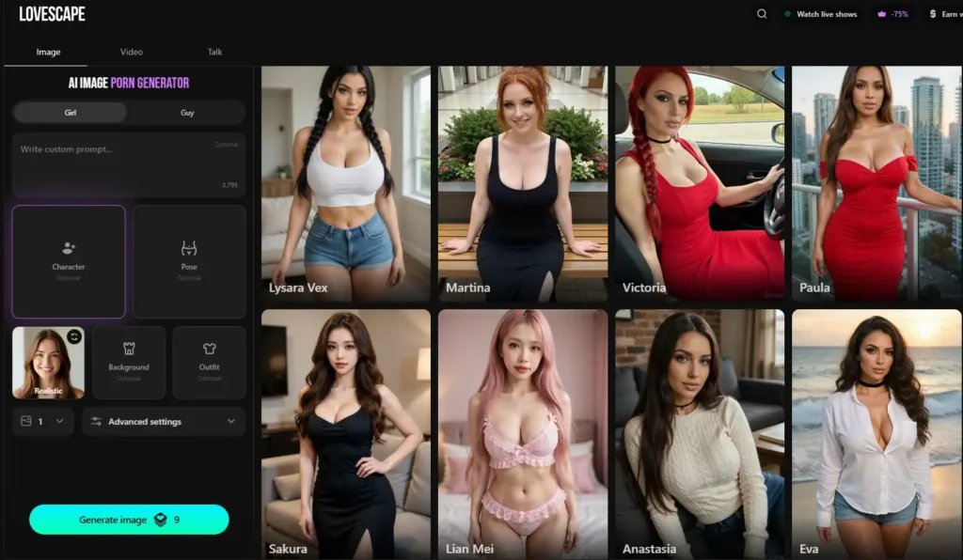Pick the Anastasia character card
The image size is (963, 560).
pyautogui.click(x=700, y=434)
